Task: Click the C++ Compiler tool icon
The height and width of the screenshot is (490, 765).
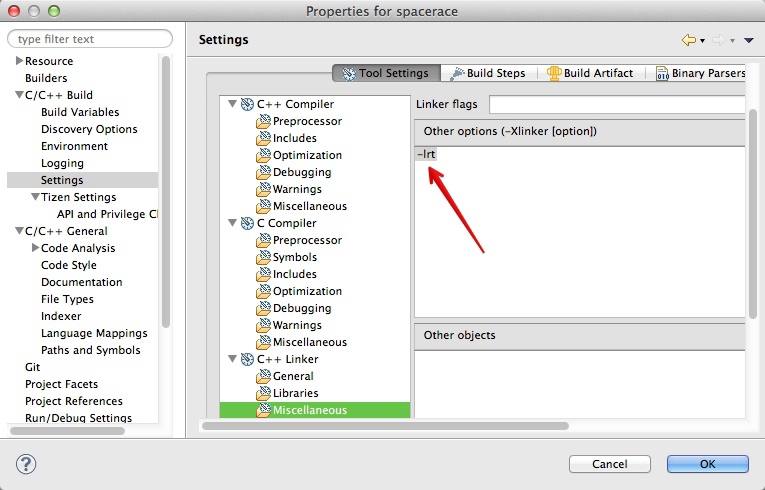Action: (x=247, y=104)
